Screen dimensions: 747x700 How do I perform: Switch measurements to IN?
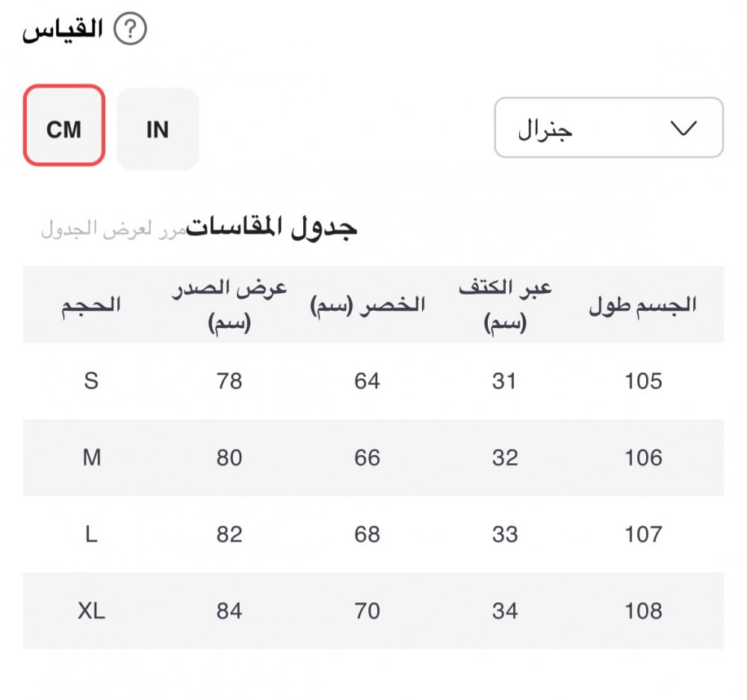[158, 129]
